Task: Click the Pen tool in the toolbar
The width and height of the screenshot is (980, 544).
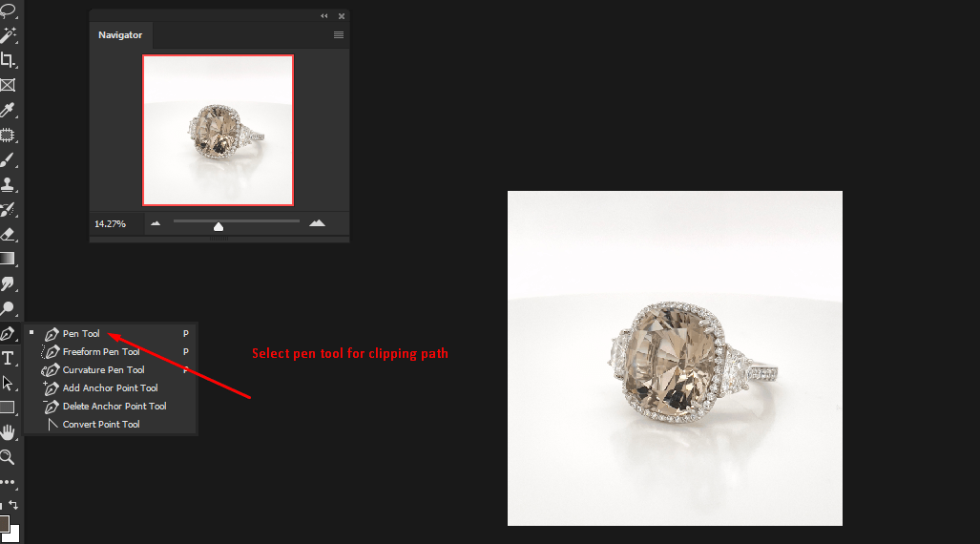Action: click(x=9, y=333)
